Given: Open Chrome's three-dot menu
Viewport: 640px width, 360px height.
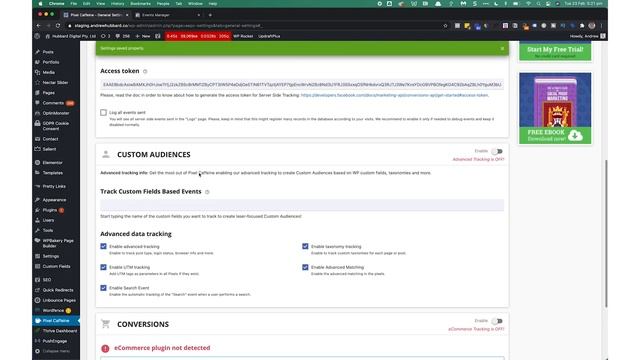Looking at the screenshot, I should pyautogui.click(x=602, y=25).
